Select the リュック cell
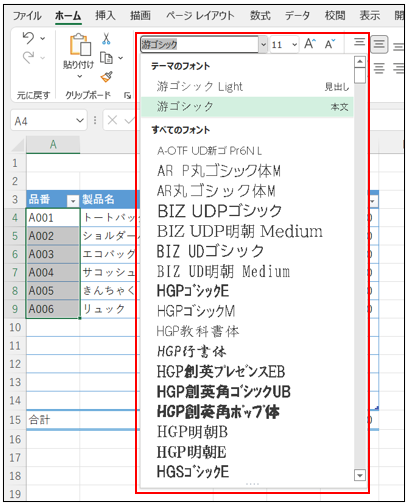Screen dimensions: 406x503 tap(109, 309)
